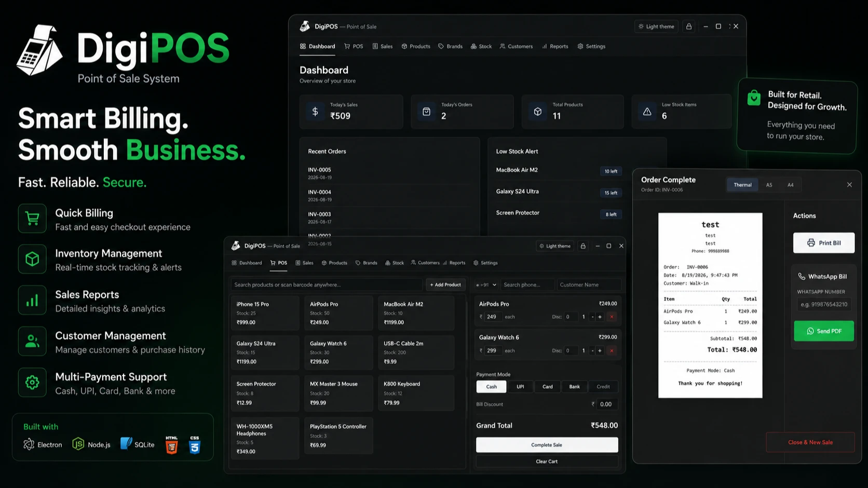The height and width of the screenshot is (488, 868).
Task: Click the Inventory Management cube icon
Action: [x=32, y=259]
